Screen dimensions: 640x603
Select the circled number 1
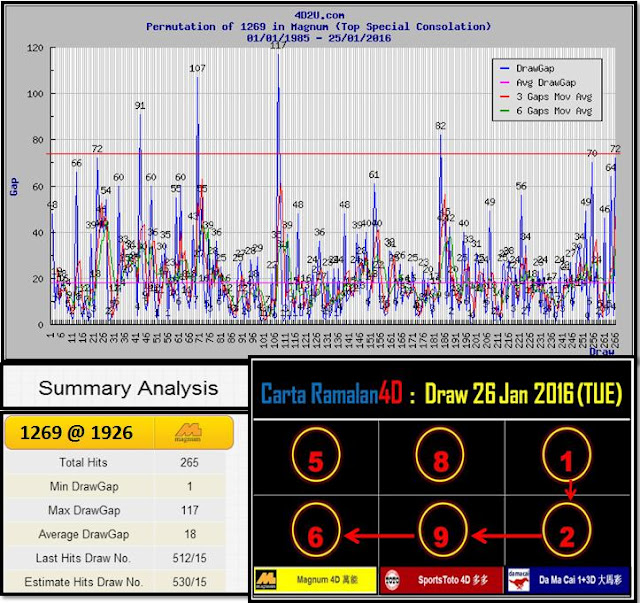567,456
